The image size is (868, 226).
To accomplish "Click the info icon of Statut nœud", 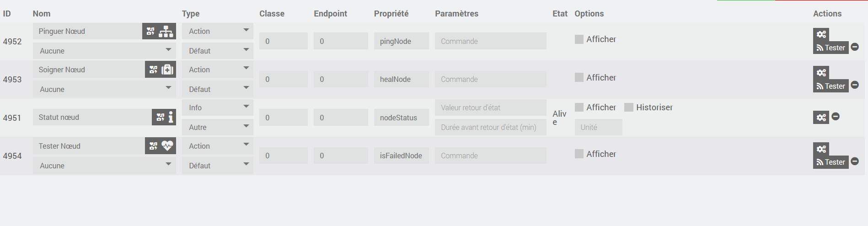I will (x=171, y=117).
